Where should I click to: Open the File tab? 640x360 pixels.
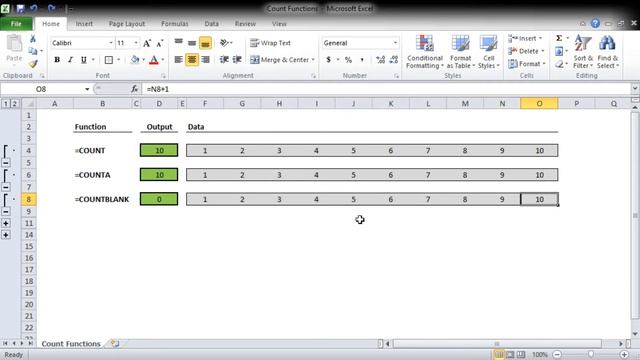[x=16, y=24]
